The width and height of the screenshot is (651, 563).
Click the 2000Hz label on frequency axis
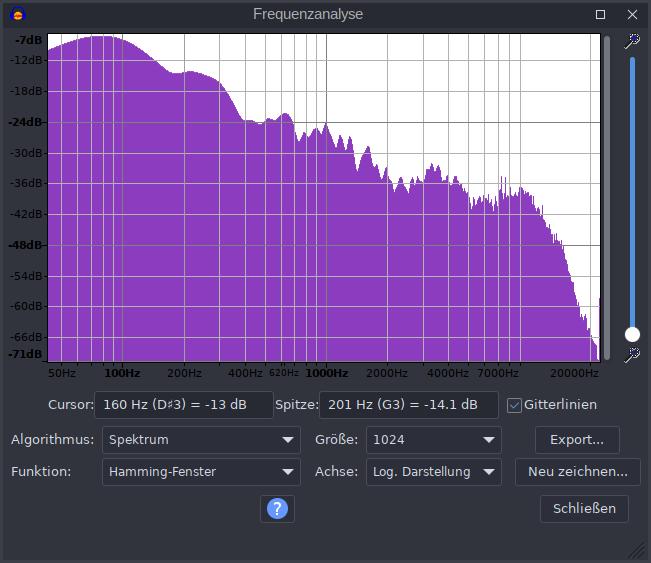pos(387,373)
